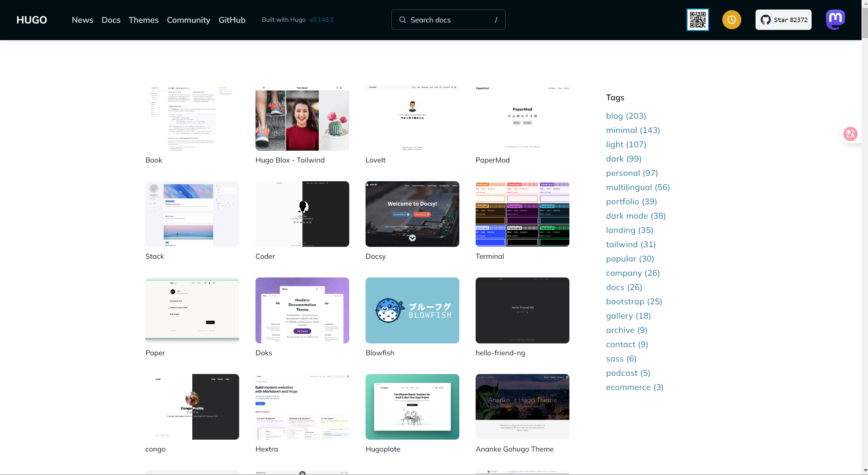The height and width of the screenshot is (475, 868).
Task: Open the Docs menu item
Action: (x=111, y=20)
